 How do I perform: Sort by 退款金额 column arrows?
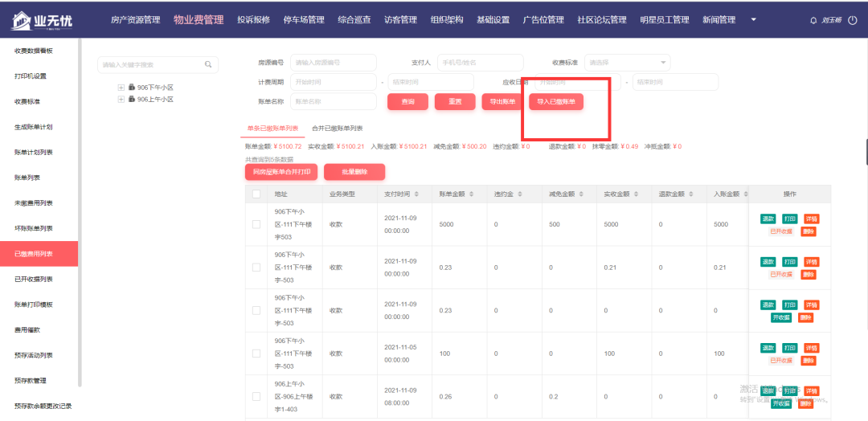pyautogui.click(x=690, y=194)
